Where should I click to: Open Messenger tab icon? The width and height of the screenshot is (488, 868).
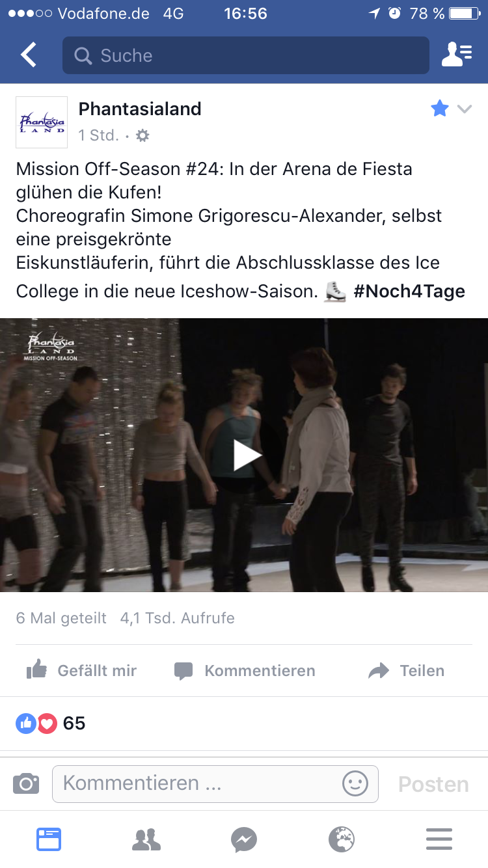pyautogui.click(x=244, y=839)
